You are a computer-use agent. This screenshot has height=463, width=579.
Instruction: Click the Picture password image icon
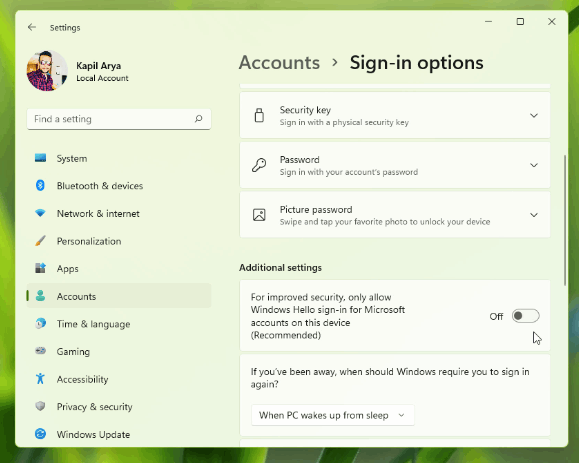point(259,215)
